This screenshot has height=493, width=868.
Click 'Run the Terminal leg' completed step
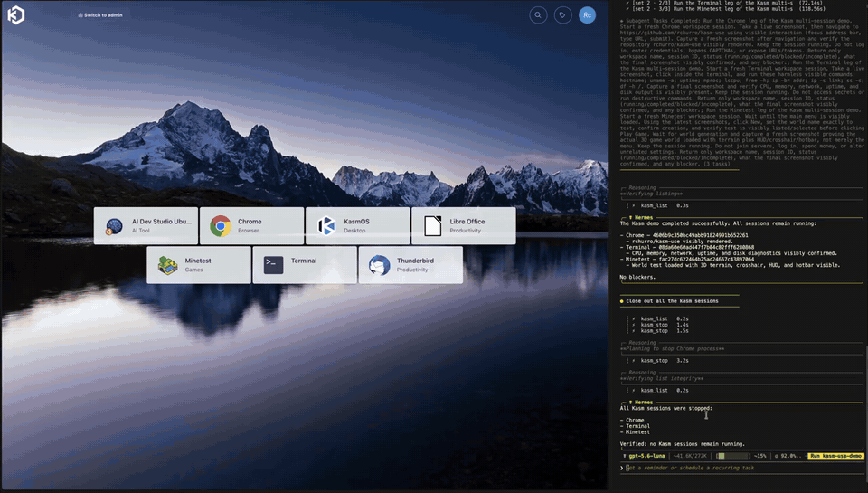(726, 3)
